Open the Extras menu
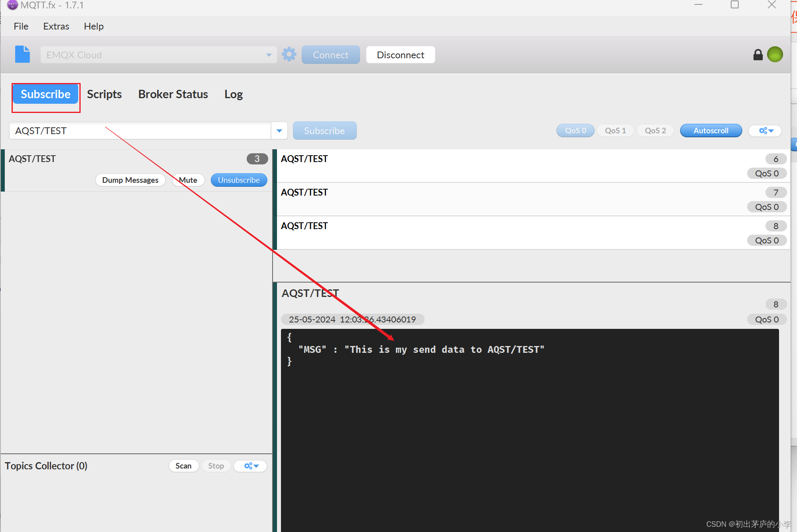The image size is (797, 532). tap(56, 26)
